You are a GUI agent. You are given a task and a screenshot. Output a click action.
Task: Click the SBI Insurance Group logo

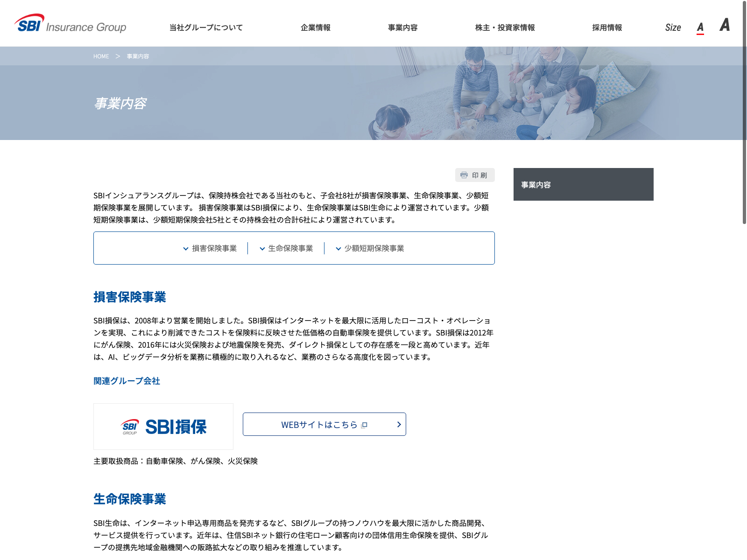click(70, 24)
